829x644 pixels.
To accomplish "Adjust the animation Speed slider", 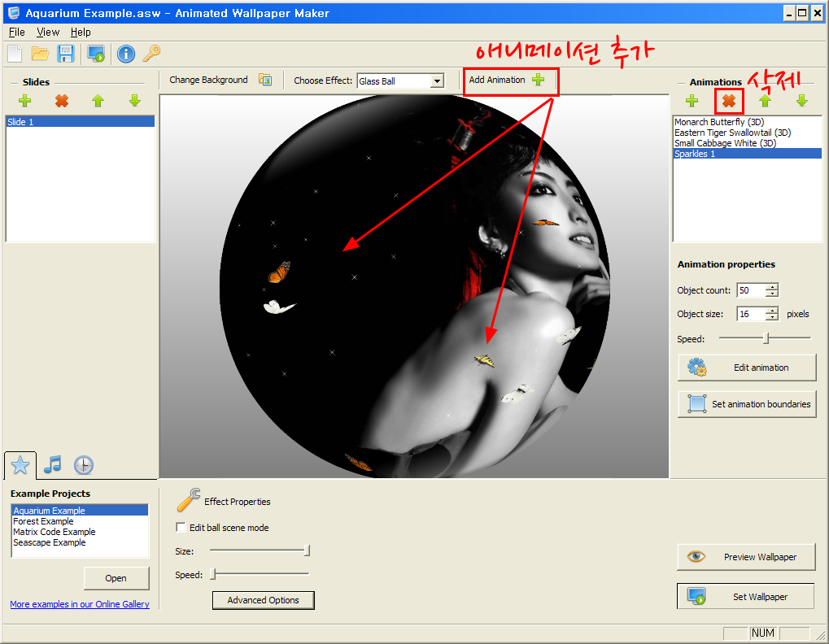I will click(765, 338).
